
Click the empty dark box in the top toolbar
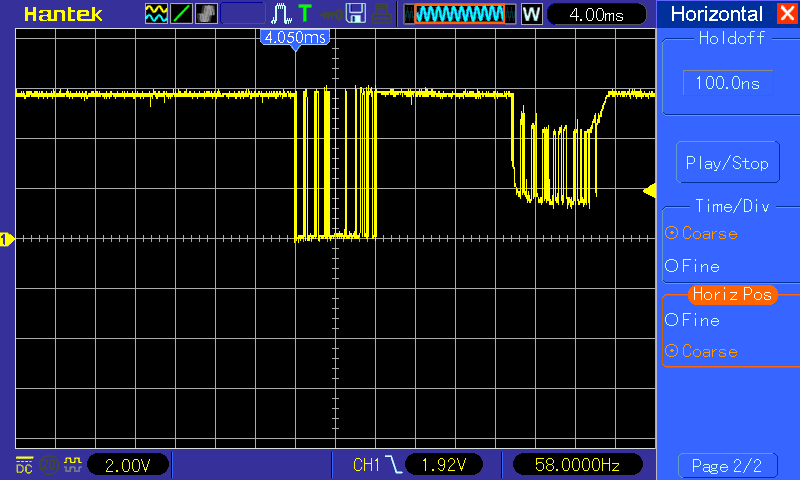(243, 14)
